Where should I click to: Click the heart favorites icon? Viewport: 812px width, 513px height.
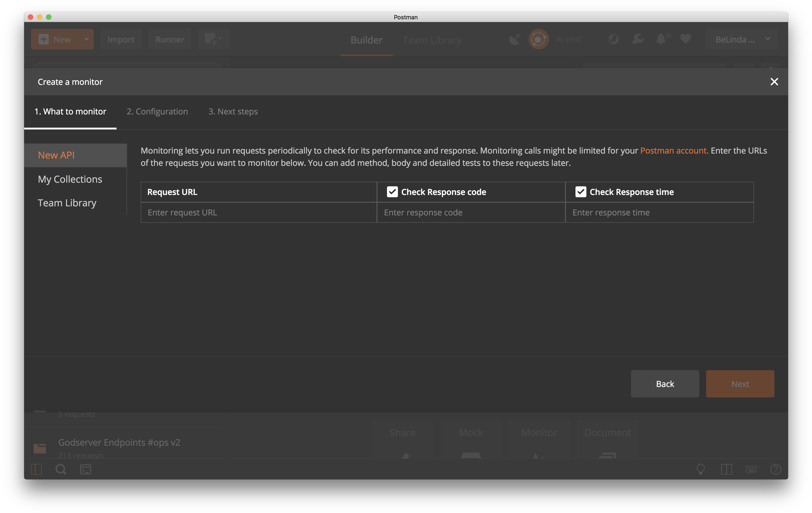(685, 39)
